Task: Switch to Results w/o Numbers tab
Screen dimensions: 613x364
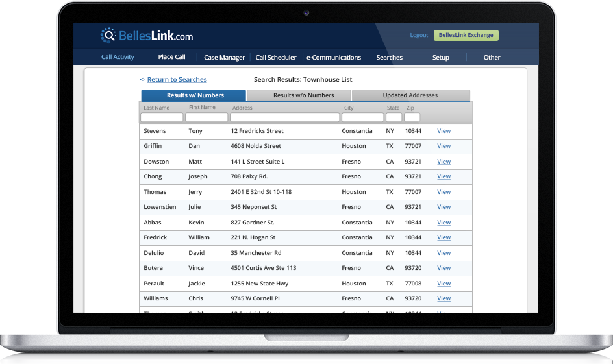Action: (x=299, y=95)
